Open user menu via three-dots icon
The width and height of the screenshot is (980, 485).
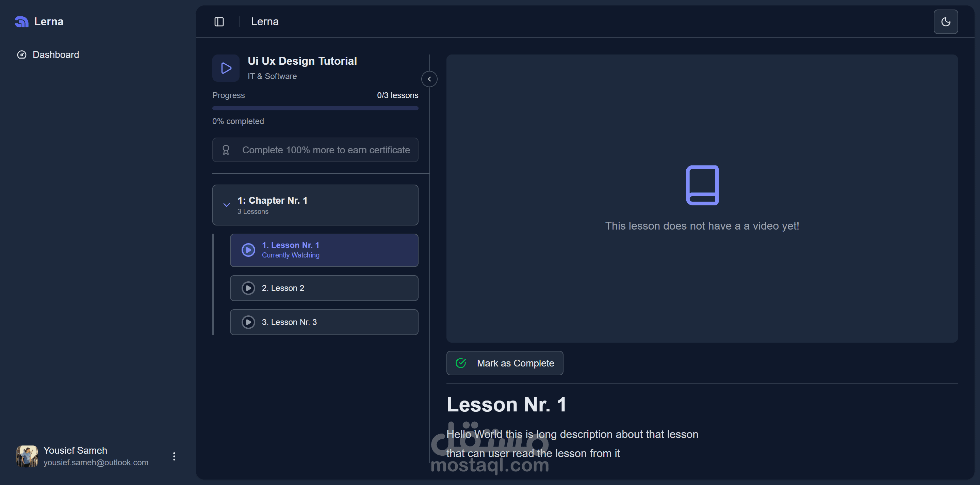[174, 456]
